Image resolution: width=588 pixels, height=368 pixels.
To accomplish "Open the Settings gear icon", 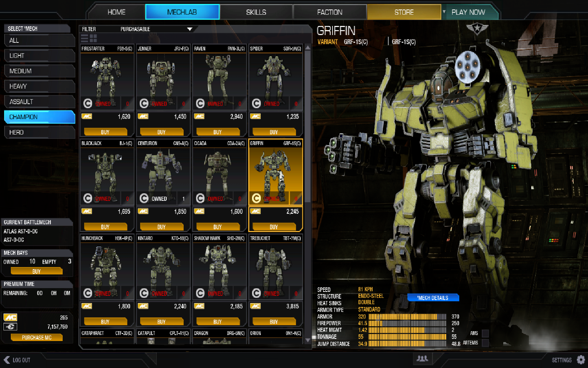I will click(581, 360).
